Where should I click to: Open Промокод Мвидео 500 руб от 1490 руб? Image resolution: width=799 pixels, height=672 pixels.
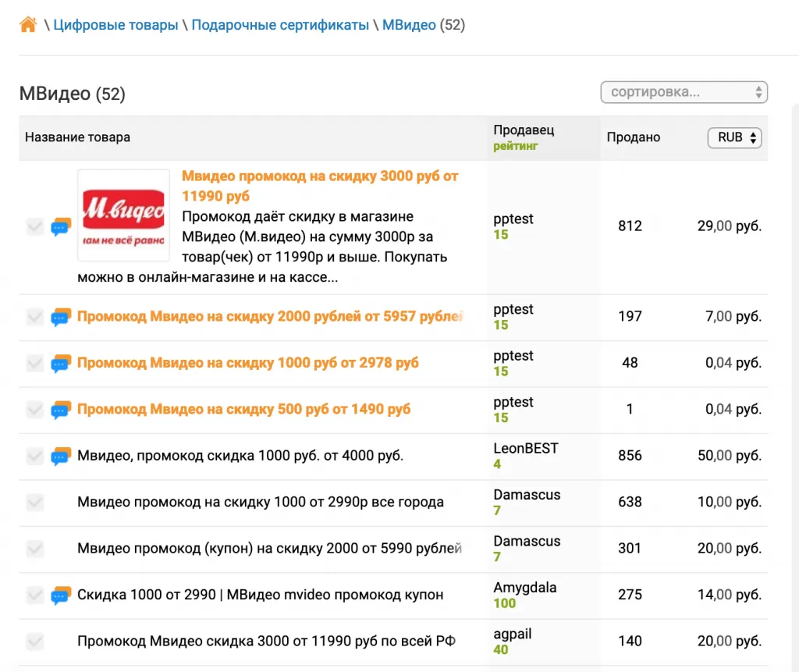(243, 409)
